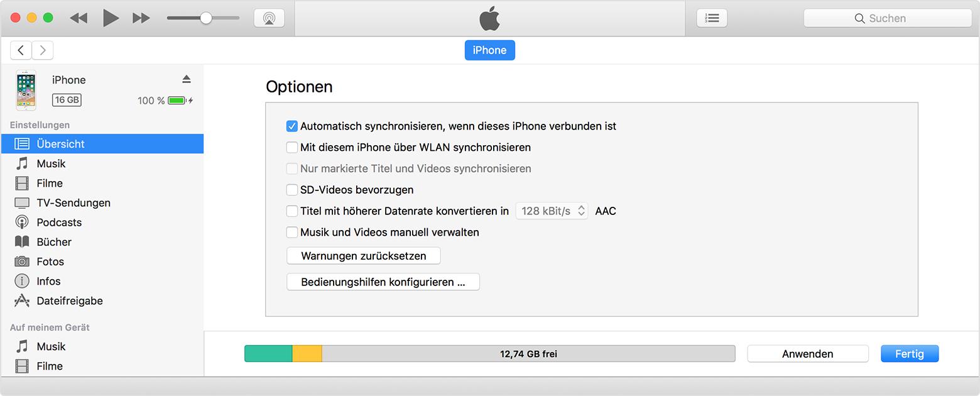Skip to next track with fast-forward
This screenshot has height=396, width=980.
(x=141, y=18)
